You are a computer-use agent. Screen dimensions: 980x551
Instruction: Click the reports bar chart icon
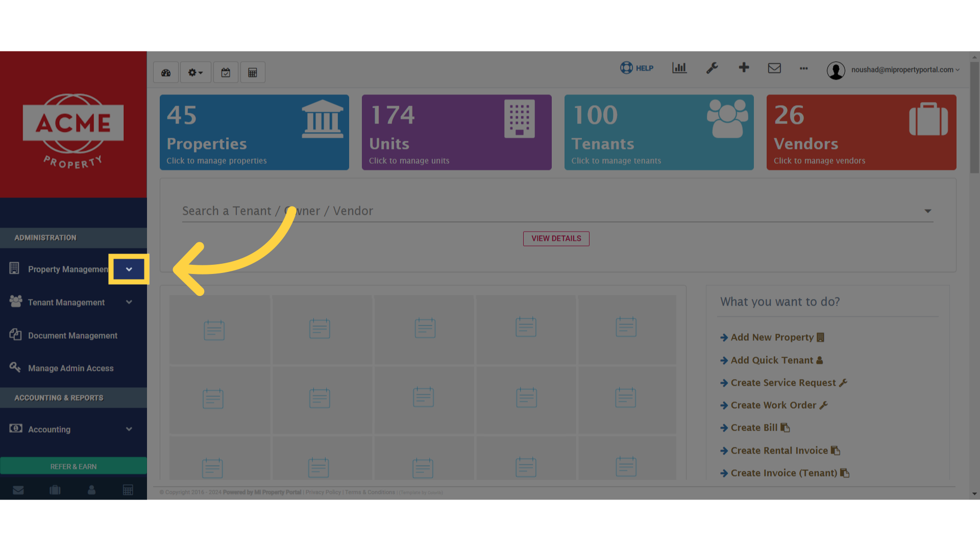point(679,68)
